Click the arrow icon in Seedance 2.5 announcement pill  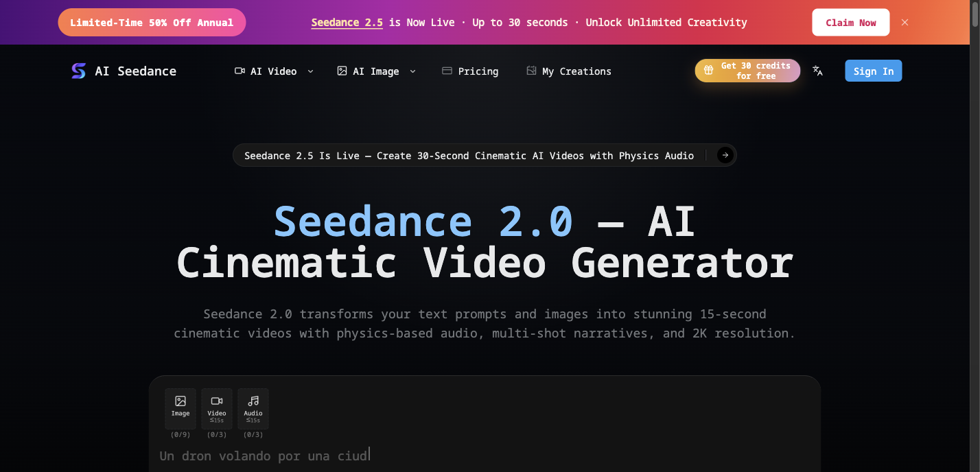pyautogui.click(x=725, y=155)
